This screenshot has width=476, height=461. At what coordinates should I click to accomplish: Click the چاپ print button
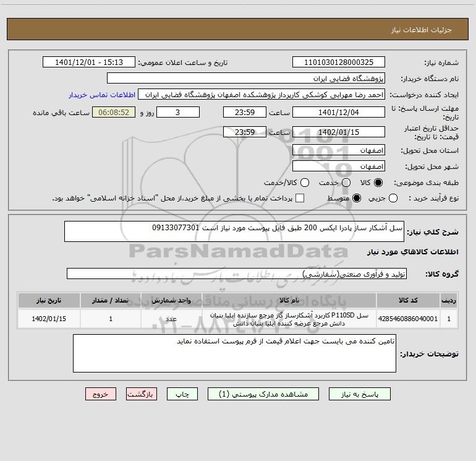(x=182, y=394)
